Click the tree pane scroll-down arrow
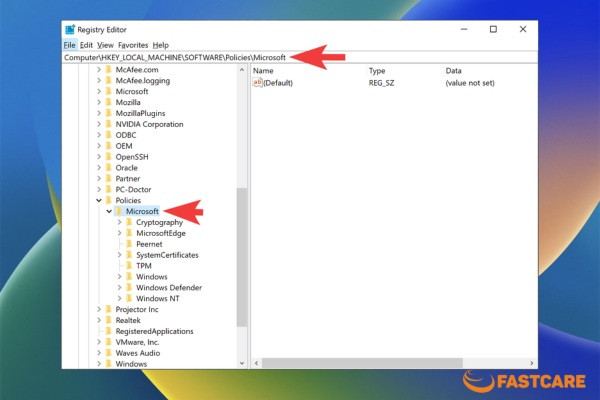Screen dimensions: 600x400 click(x=242, y=363)
